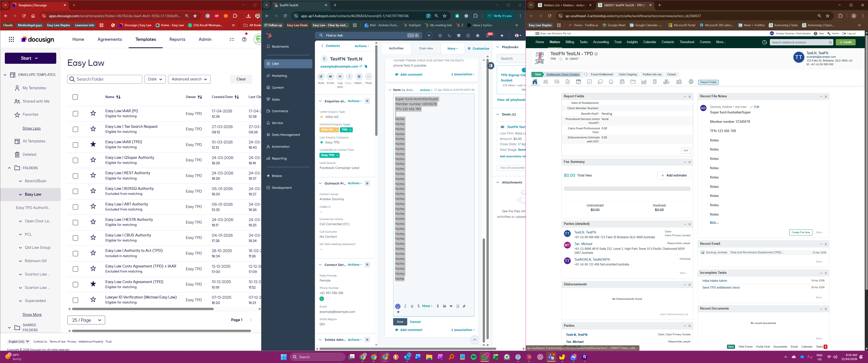Select italic formatting in note editor
Image resolution: width=868 pixels, height=363 pixels.
(405, 306)
